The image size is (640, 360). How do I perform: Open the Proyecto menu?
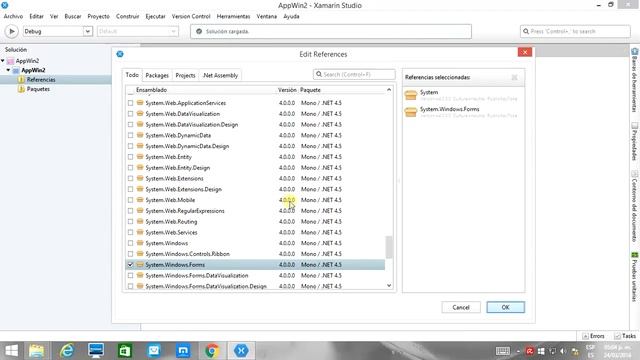tap(98, 16)
